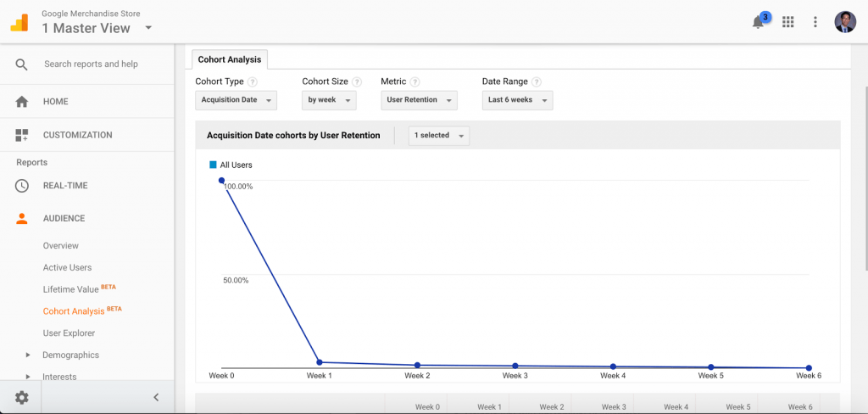Image resolution: width=868 pixels, height=414 pixels.
Task: Open Admin settings gear
Action: click(21, 397)
